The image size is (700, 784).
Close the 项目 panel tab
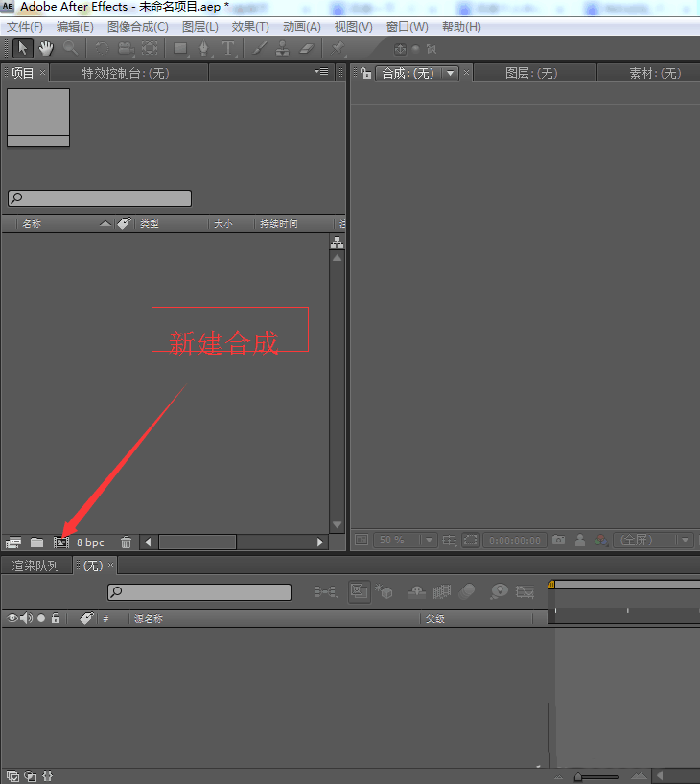tap(42, 73)
